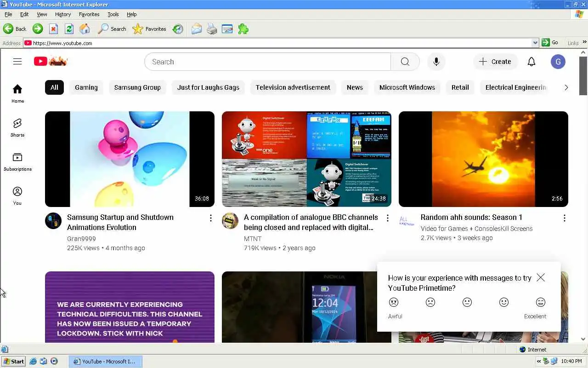Open notifications bell
588x368 pixels.
pyautogui.click(x=531, y=62)
